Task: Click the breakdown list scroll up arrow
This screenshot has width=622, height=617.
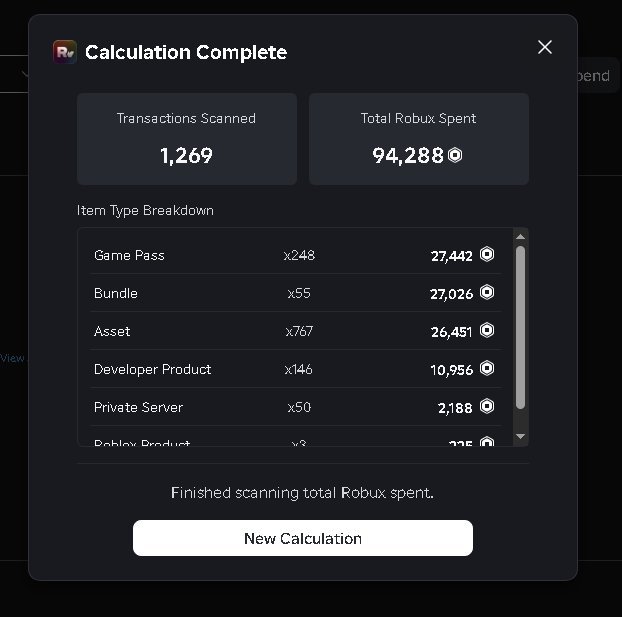Action: 520,237
